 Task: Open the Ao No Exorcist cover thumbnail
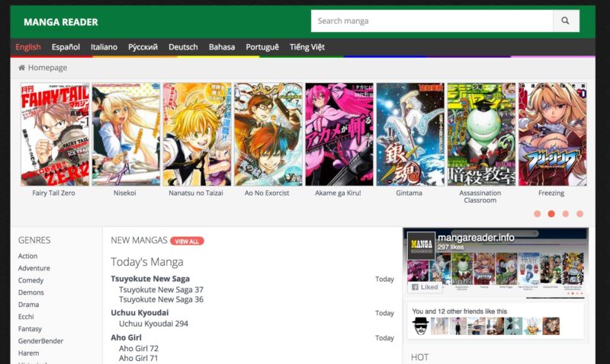pos(268,134)
